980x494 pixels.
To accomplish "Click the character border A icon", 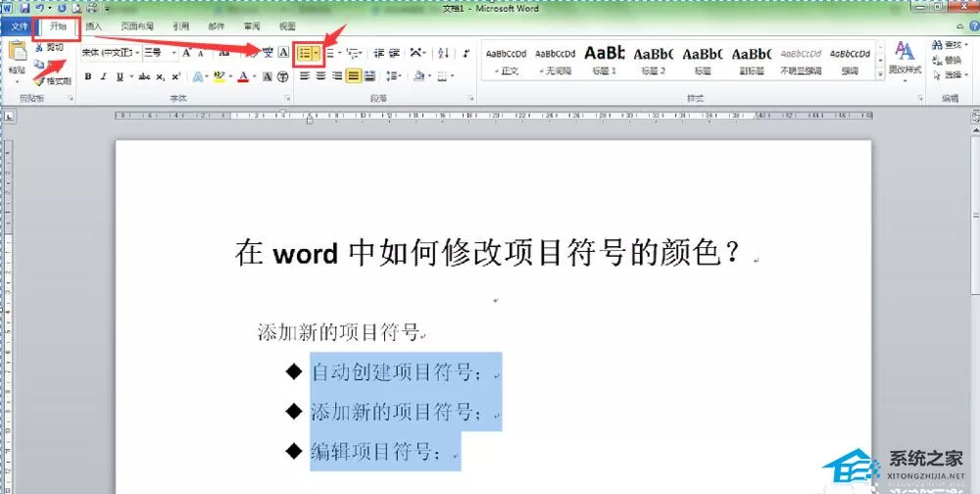I will [282, 53].
